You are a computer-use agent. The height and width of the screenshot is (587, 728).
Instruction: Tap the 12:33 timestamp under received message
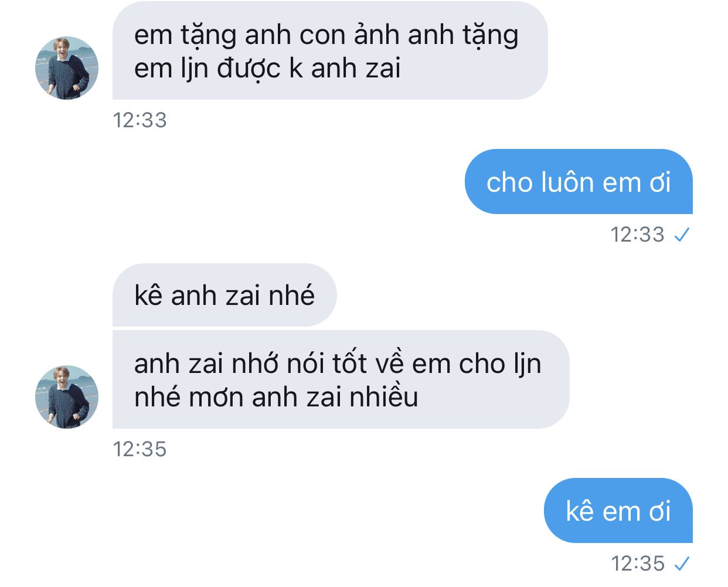point(140,120)
